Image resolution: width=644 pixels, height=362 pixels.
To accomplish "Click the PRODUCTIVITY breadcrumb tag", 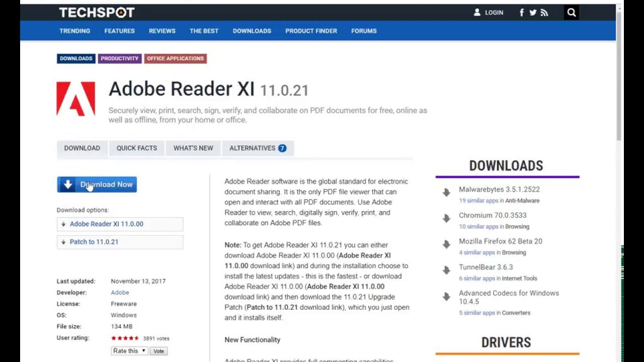I will click(x=119, y=58).
